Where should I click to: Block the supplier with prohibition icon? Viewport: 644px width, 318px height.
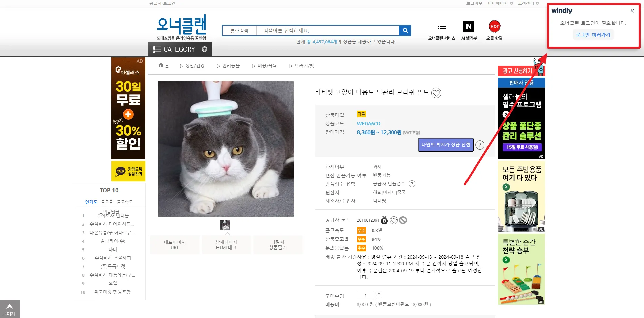[403, 220]
